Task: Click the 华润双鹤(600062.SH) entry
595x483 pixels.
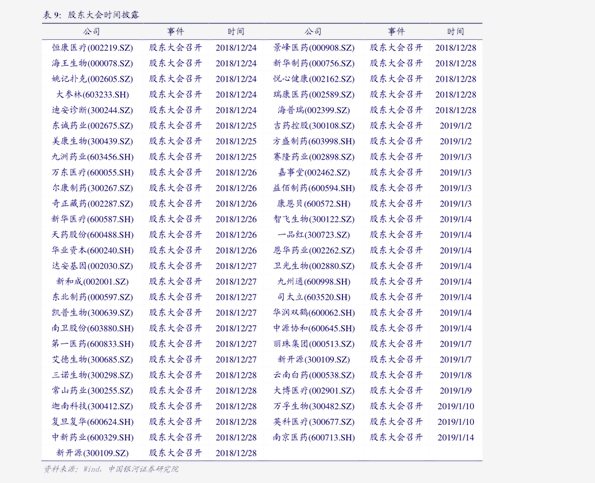Action: (313, 313)
